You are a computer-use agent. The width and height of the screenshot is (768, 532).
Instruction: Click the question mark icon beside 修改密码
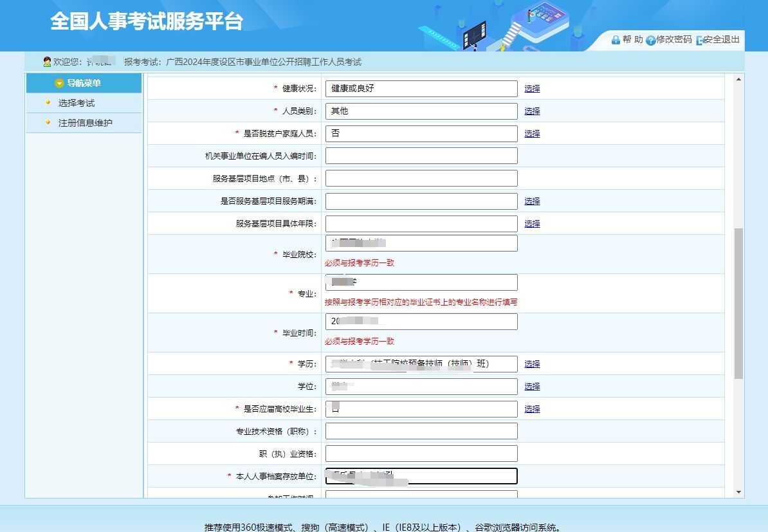[x=650, y=40]
